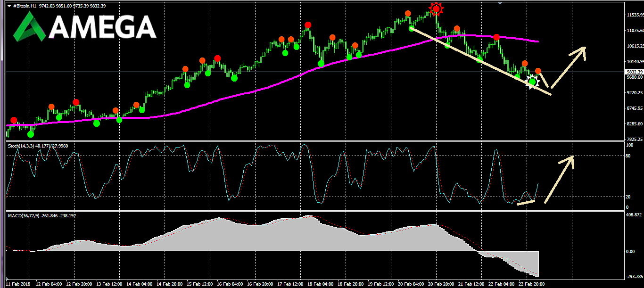Click the AMEGA logo
This screenshot has height=288, width=644.
point(85,26)
